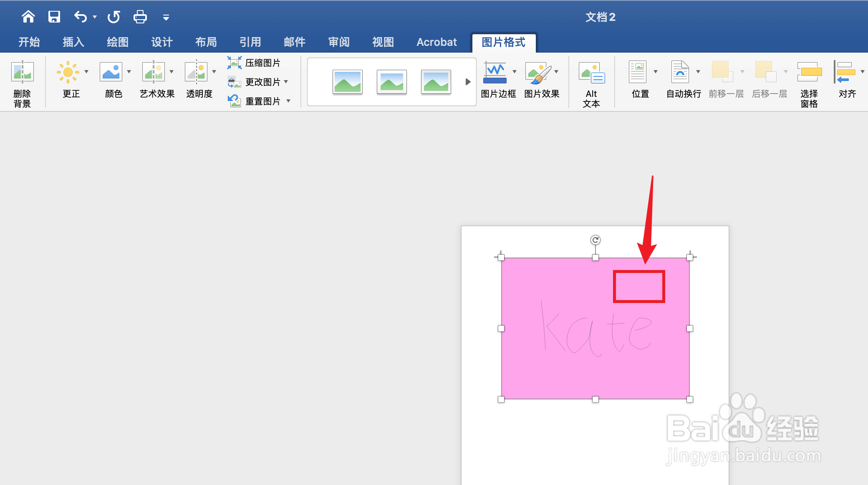Click the 对齐 align icon
The height and width of the screenshot is (485, 868).
click(x=845, y=72)
